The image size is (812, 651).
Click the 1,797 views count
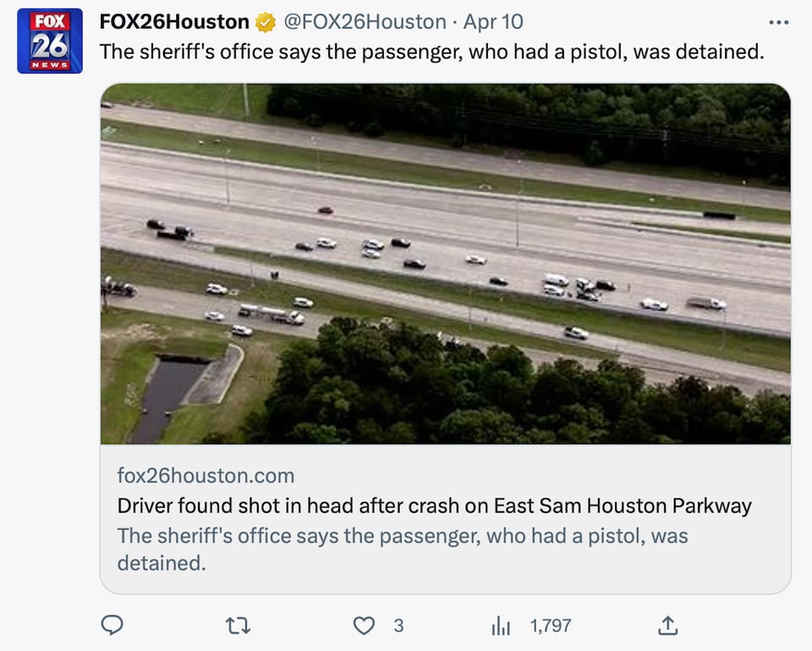tap(551, 626)
